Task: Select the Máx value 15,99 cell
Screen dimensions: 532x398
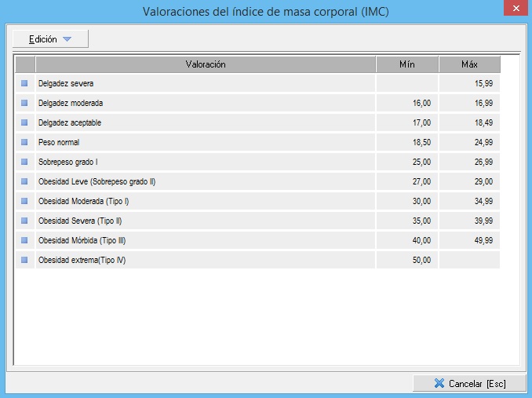Action: pyautogui.click(x=468, y=83)
